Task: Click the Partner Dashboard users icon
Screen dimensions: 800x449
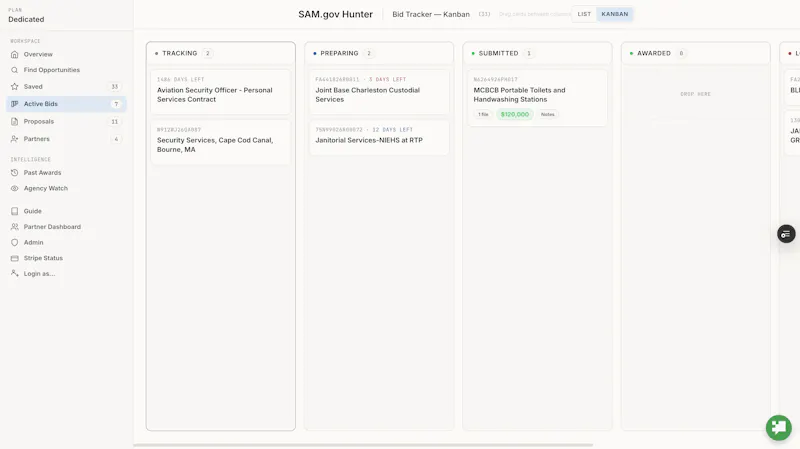Action: [x=14, y=227]
